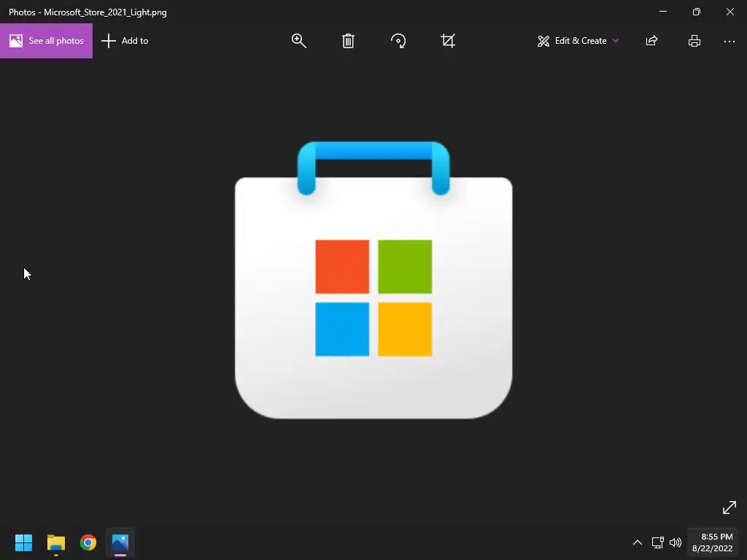This screenshot has width=747, height=560.
Task: Print the photo using printer icon
Action: [x=694, y=41]
